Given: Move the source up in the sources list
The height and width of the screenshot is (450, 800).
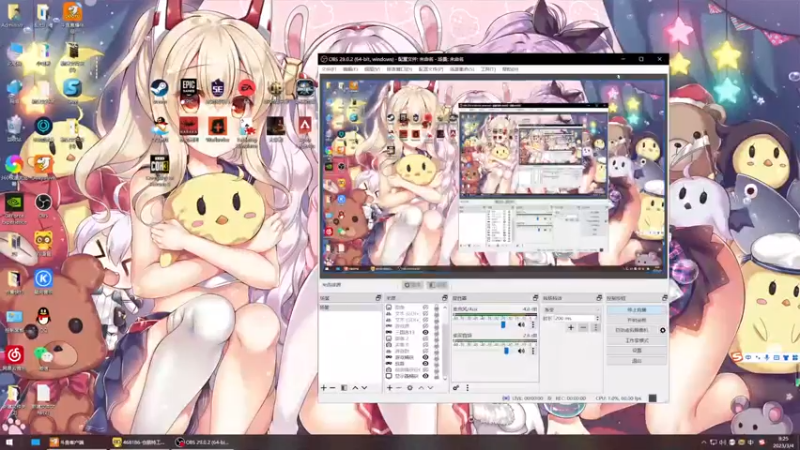Looking at the screenshot, I should [x=421, y=388].
